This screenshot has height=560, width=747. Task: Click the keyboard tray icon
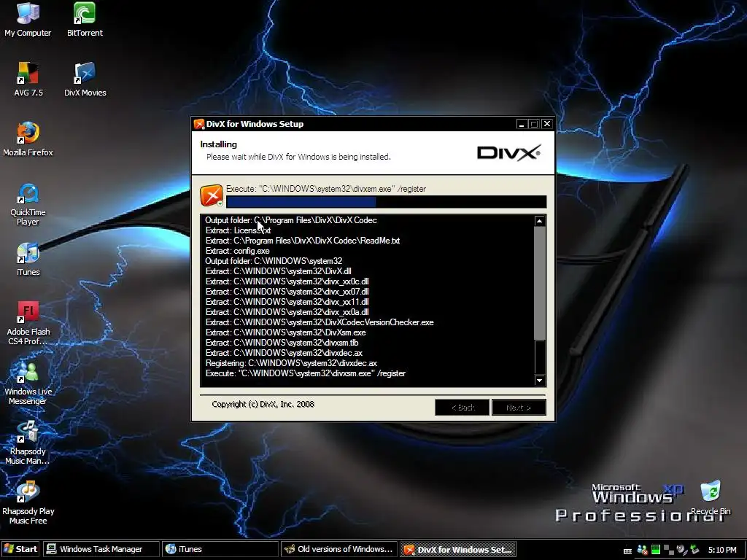tap(628, 551)
